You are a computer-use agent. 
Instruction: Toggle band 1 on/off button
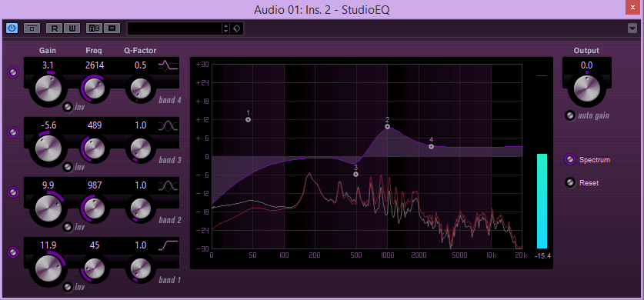tap(14, 252)
